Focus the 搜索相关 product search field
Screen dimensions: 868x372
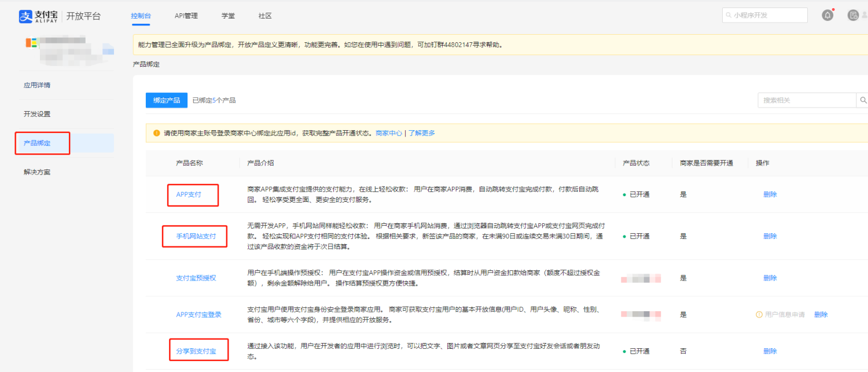pyautogui.click(x=807, y=100)
